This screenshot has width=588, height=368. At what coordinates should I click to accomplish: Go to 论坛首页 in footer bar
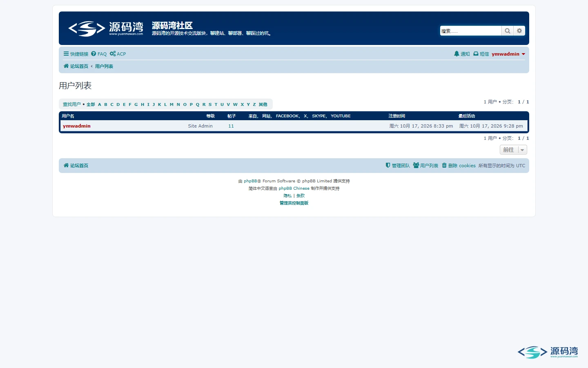76,166
